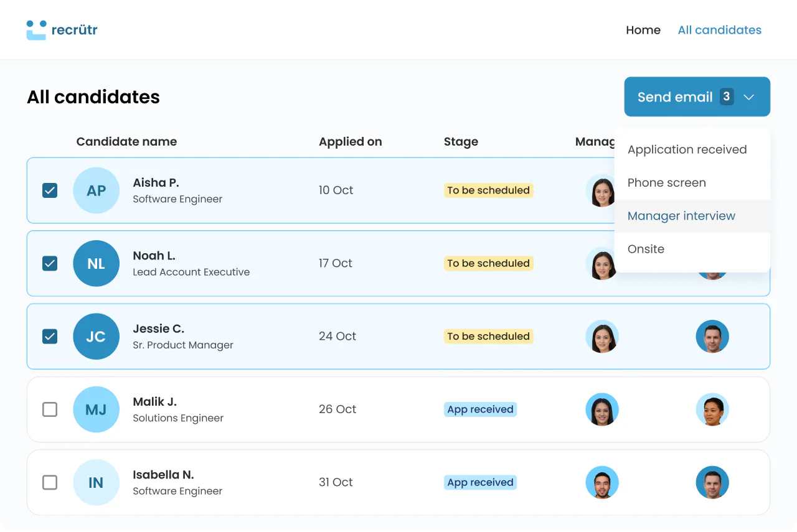Click App received tag for Isabella N.

coord(480,482)
